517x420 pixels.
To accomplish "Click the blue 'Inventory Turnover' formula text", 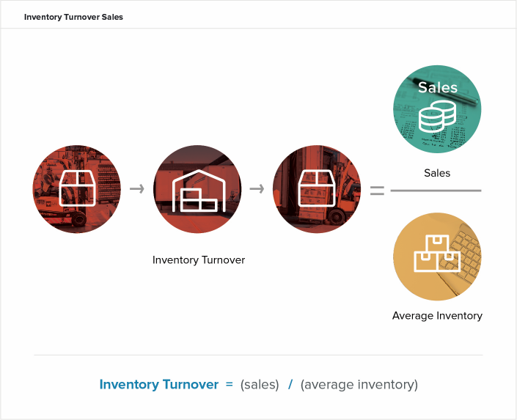I will [159, 384].
